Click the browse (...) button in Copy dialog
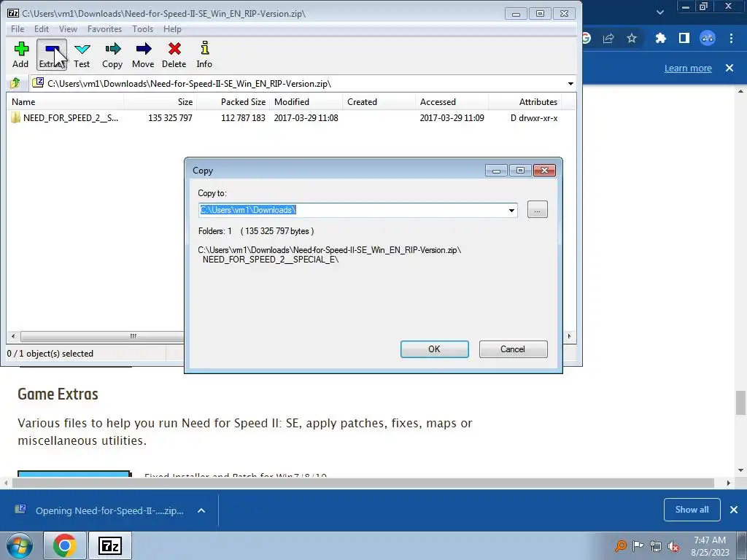The image size is (747, 560). point(538,209)
